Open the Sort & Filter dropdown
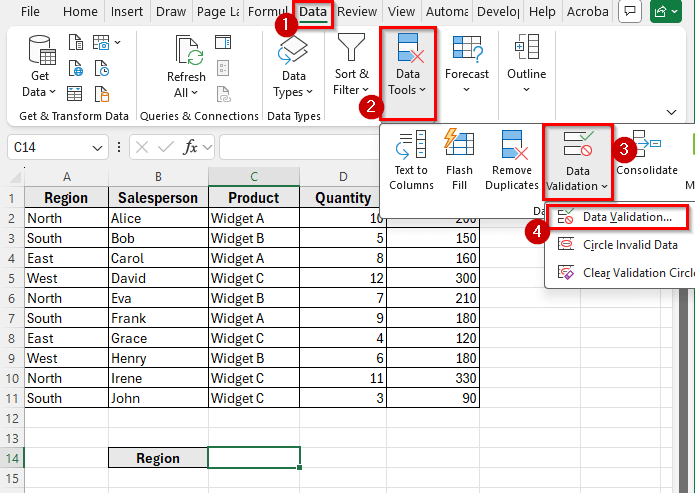 pyautogui.click(x=351, y=65)
